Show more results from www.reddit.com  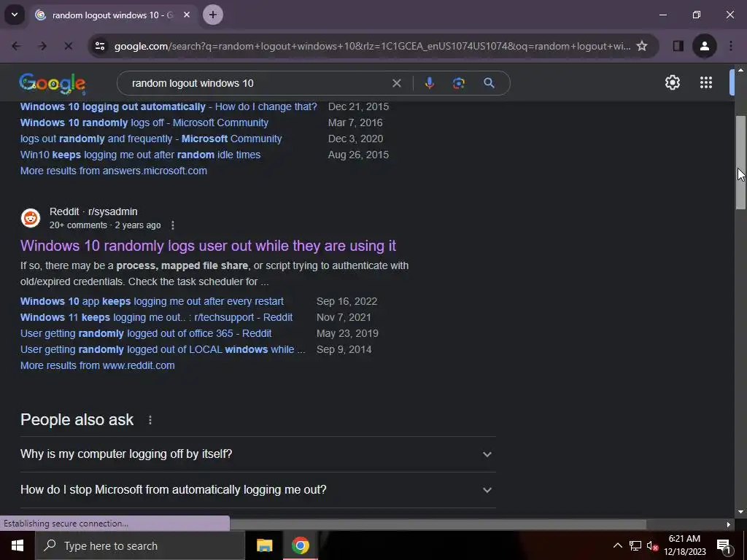click(x=97, y=366)
